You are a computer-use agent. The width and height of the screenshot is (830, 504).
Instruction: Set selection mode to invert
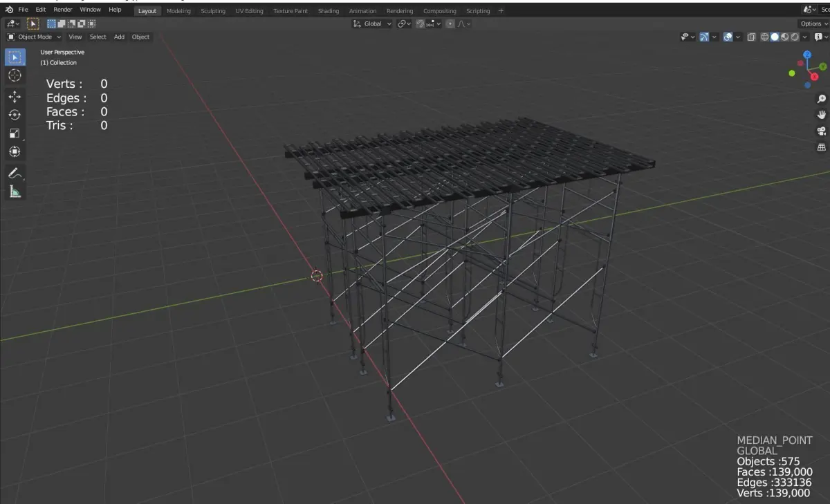[x=81, y=24]
